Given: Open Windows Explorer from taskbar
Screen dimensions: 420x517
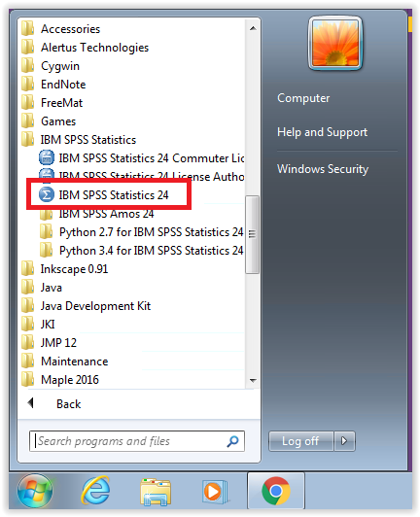Looking at the screenshot, I should tap(156, 492).
